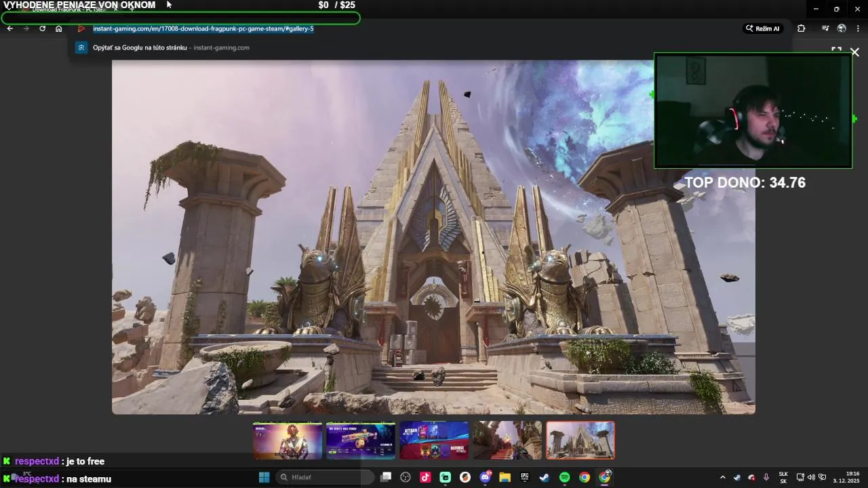
Task: Close the gallery lightbox with X
Action: pyautogui.click(x=854, y=52)
